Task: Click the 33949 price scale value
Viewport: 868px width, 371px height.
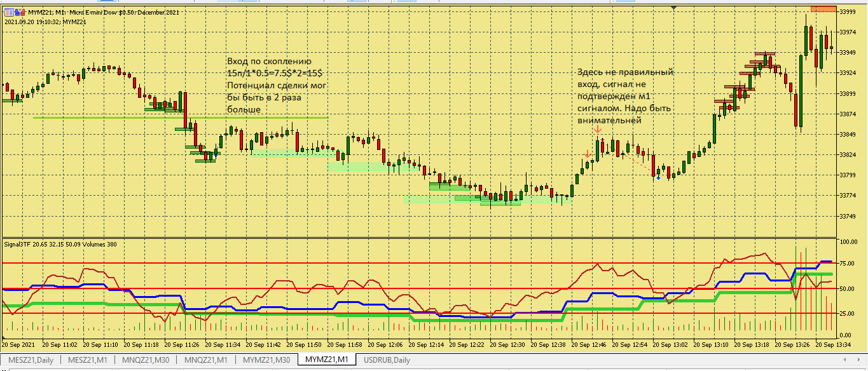Action: pyautogui.click(x=847, y=53)
